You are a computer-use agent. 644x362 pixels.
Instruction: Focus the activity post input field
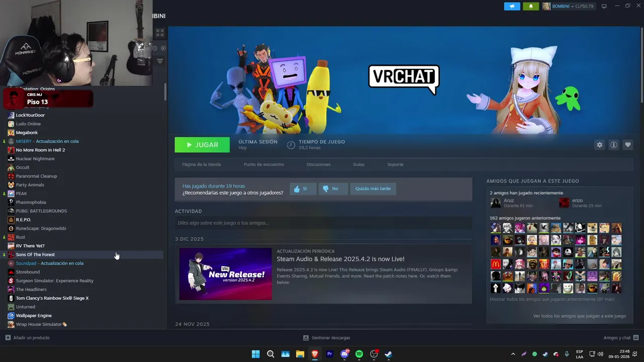pyautogui.click(x=324, y=223)
